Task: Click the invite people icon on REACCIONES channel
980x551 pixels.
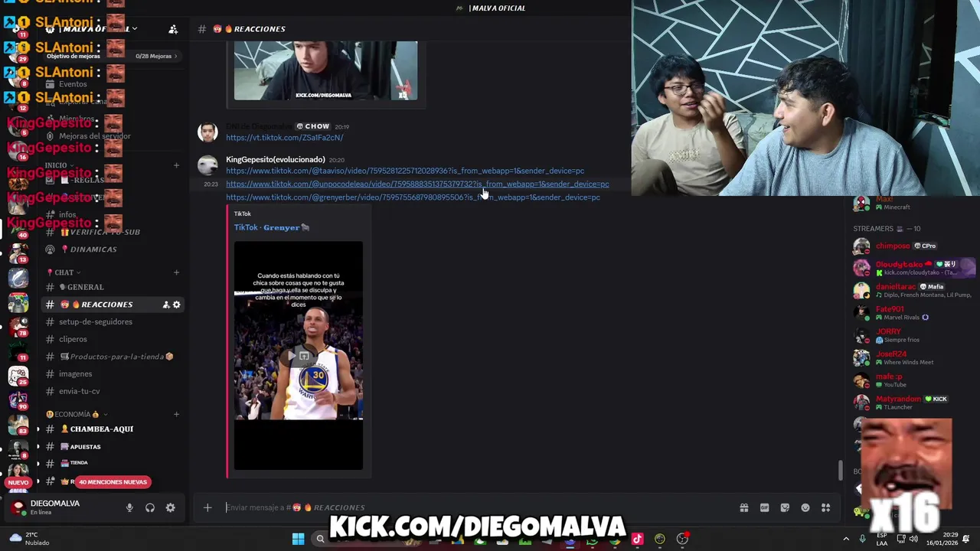Action: click(x=166, y=305)
